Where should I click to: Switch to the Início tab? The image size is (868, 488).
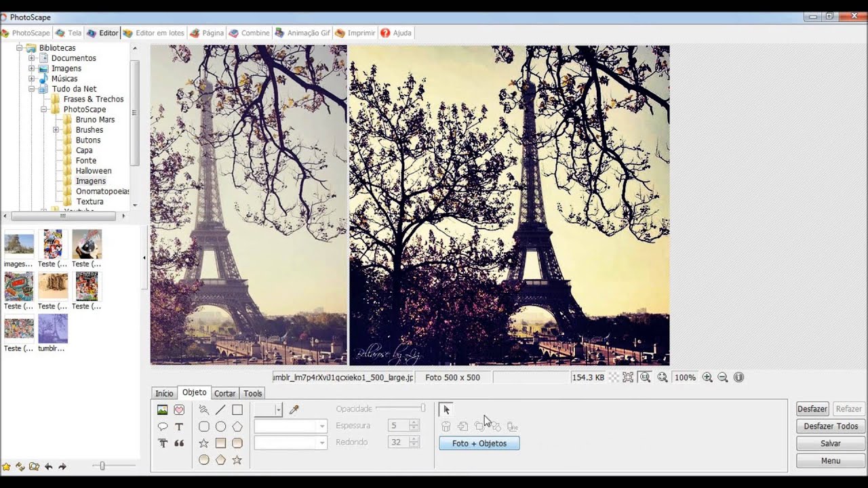(x=164, y=393)
